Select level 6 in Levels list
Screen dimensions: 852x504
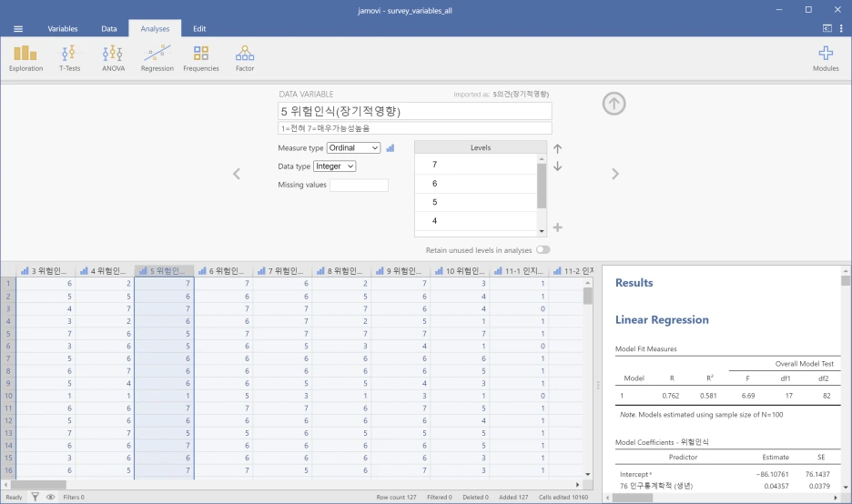click(x=475, y=184)
